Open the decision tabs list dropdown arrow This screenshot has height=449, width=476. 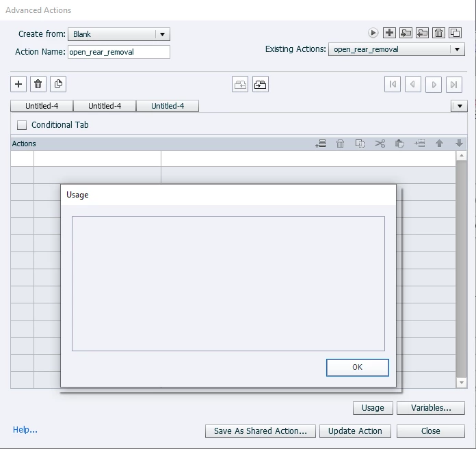click(x=460, y=106)
